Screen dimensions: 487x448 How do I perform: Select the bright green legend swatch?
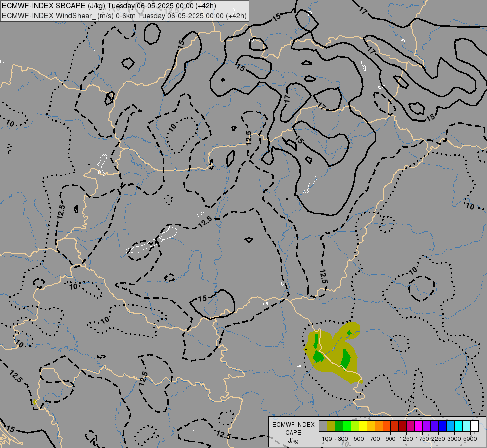pyautogui.click(x=347, y=426)
